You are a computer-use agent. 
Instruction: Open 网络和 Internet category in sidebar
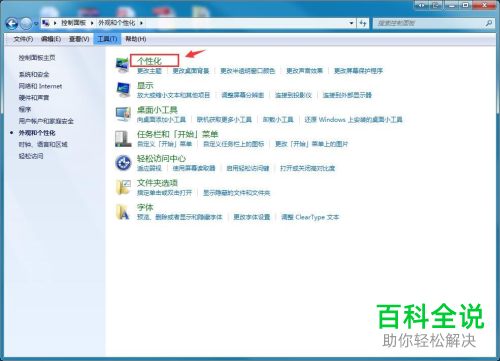40,86
